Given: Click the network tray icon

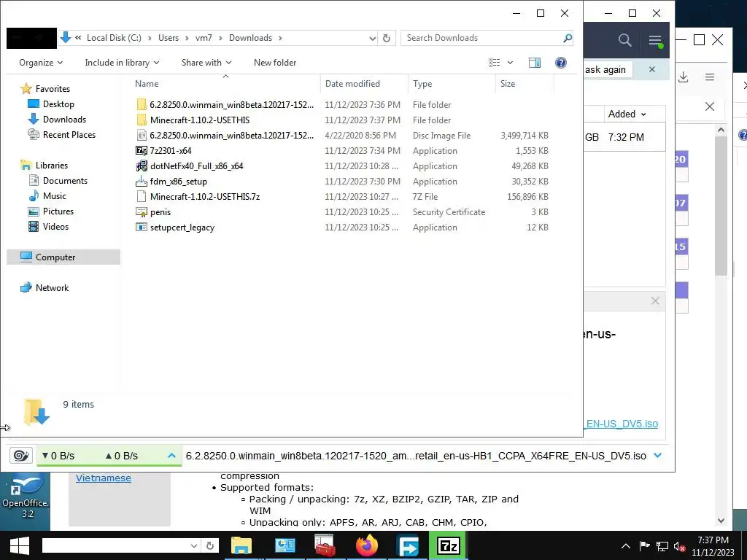Looking at the screenshot, I should (662, 546).
